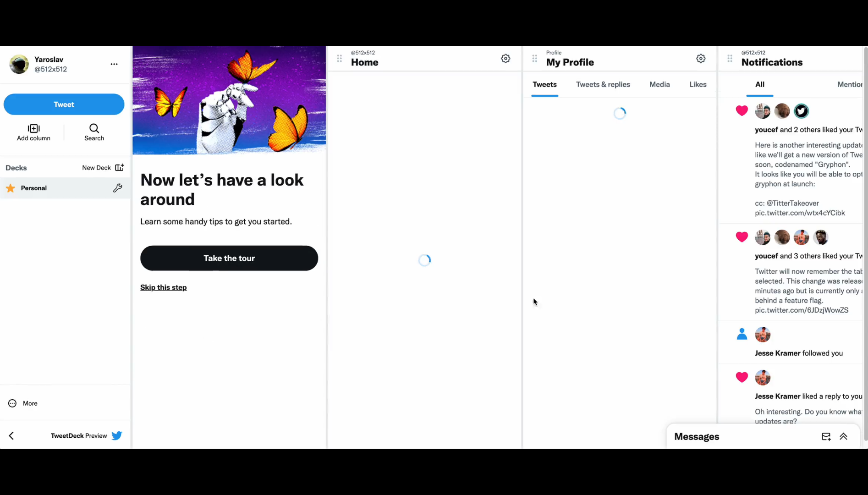Click fourth avatar in '3 others liked' notification

pos(820,237)
